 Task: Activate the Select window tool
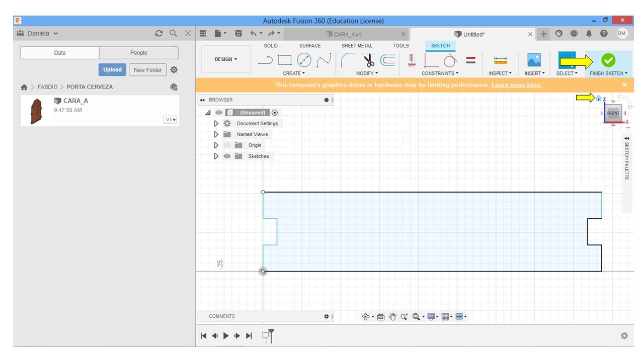(x=567, y=60)
